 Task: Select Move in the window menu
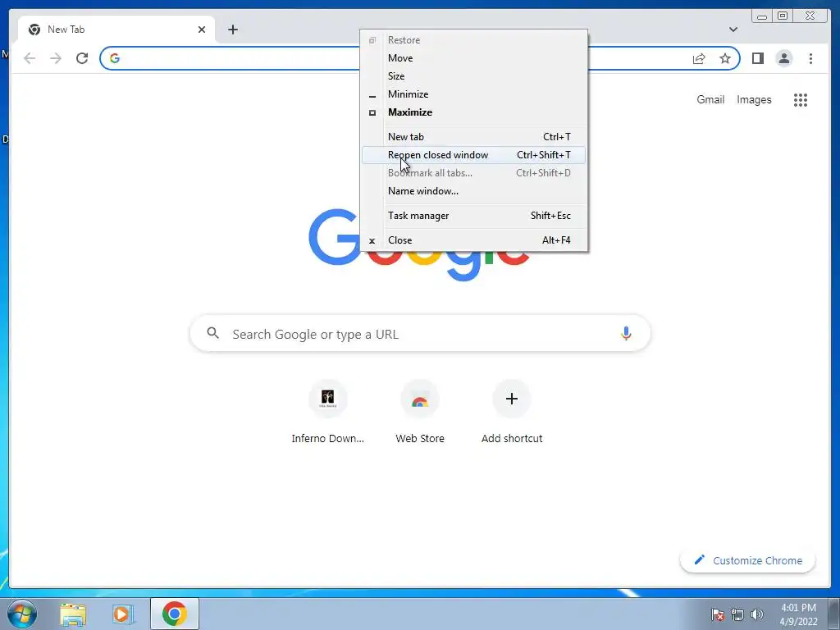pyautogui.click(x=473, y=58)
